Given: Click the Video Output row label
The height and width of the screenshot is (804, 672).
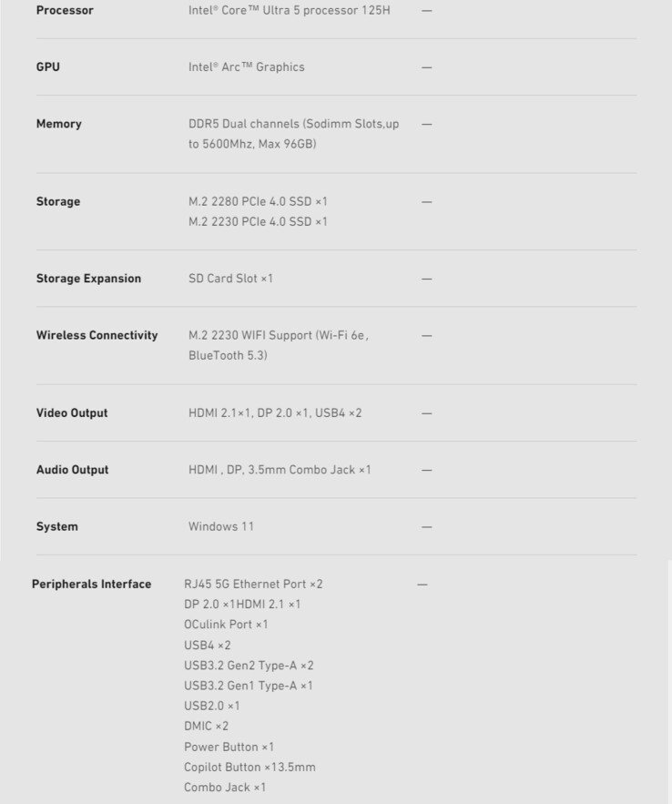Looking at the screenshot, I should coord(72,413).
